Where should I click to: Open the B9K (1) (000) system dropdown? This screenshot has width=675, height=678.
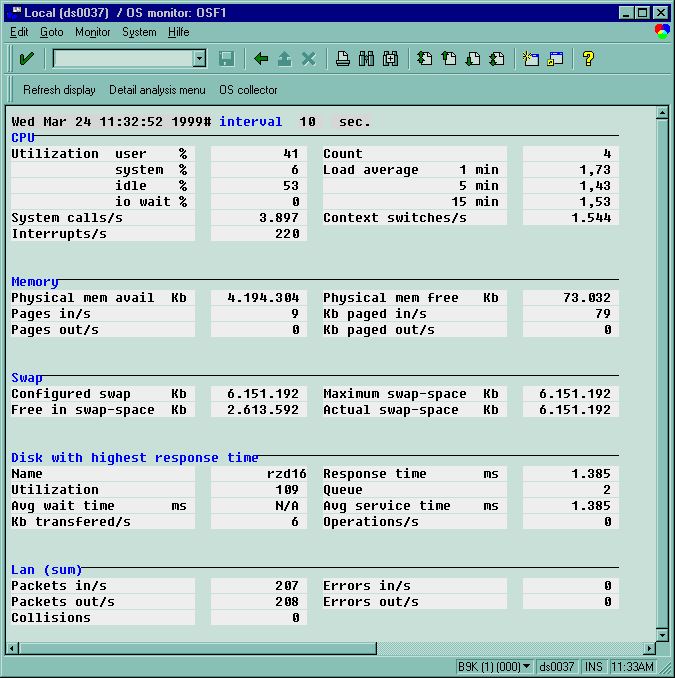(527, 667)
